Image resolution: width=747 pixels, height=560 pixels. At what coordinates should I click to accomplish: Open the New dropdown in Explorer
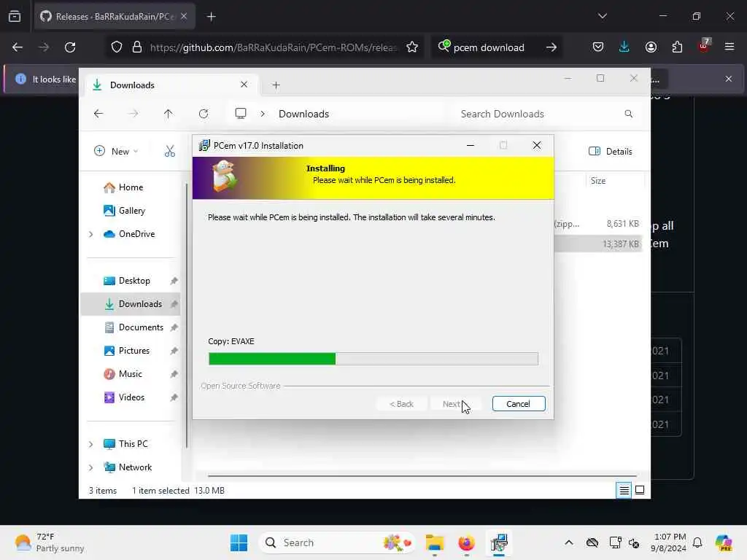click(x=116, y=152)
